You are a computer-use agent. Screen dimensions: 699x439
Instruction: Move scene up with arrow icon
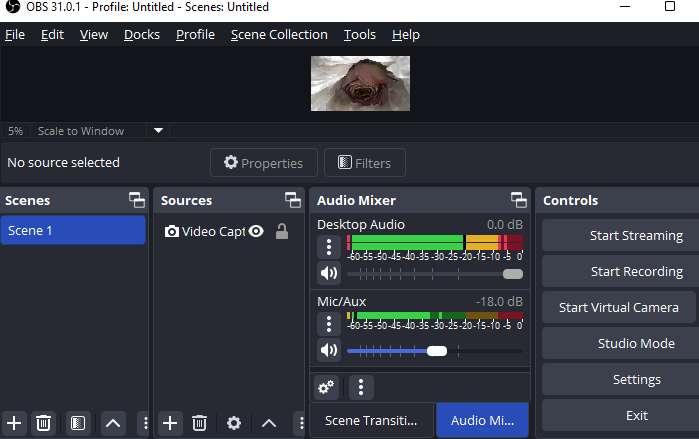click(113, 423)
